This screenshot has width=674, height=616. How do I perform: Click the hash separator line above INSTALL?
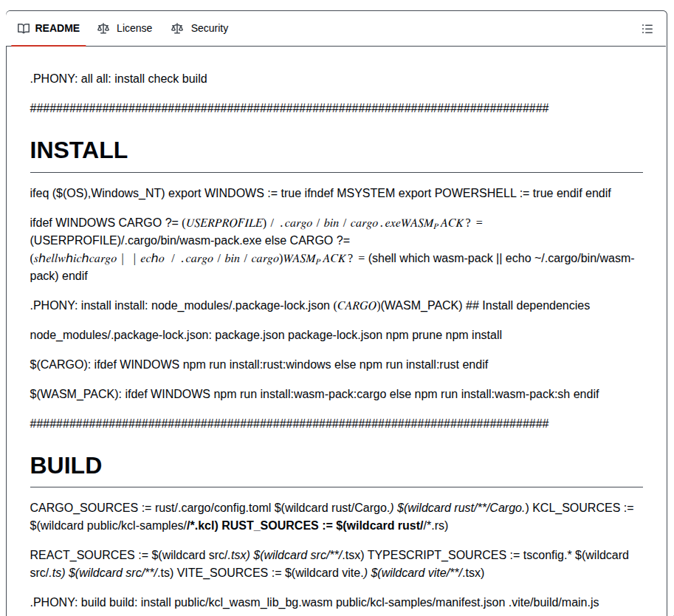(289, 109)
